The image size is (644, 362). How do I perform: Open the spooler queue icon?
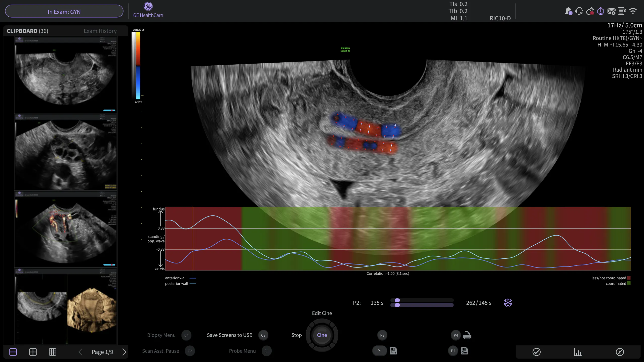point(622,11)
